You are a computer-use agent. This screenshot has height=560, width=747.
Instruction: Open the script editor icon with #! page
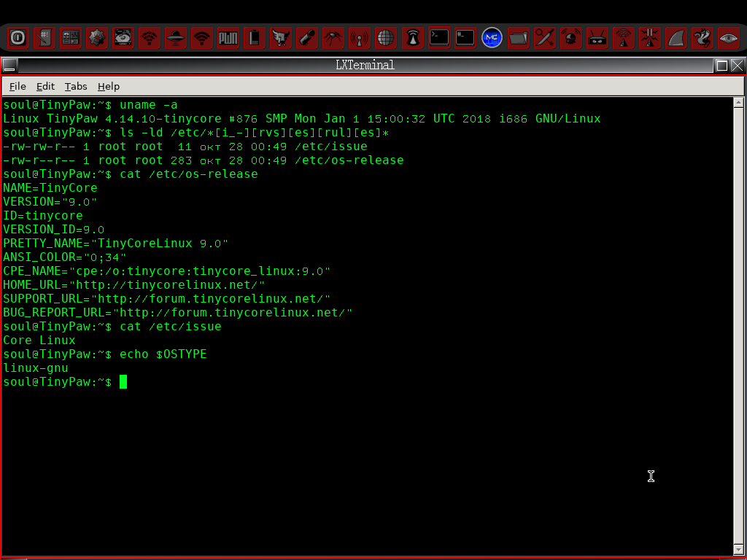[x=44, y=38]
